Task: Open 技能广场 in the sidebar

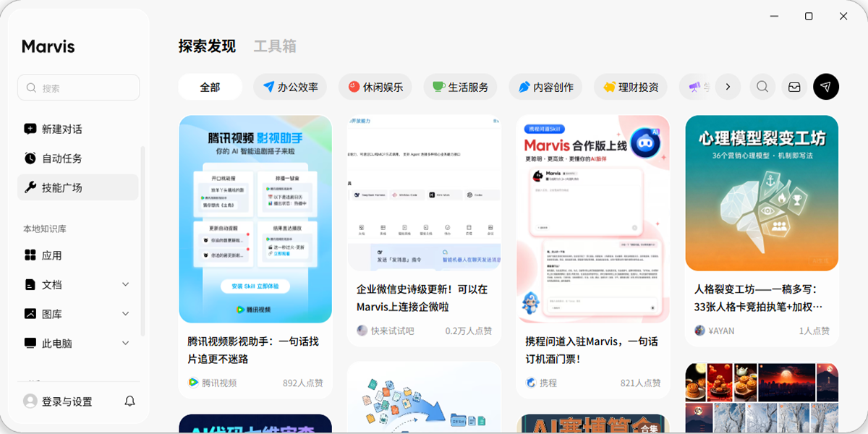Action: [78, 187]
